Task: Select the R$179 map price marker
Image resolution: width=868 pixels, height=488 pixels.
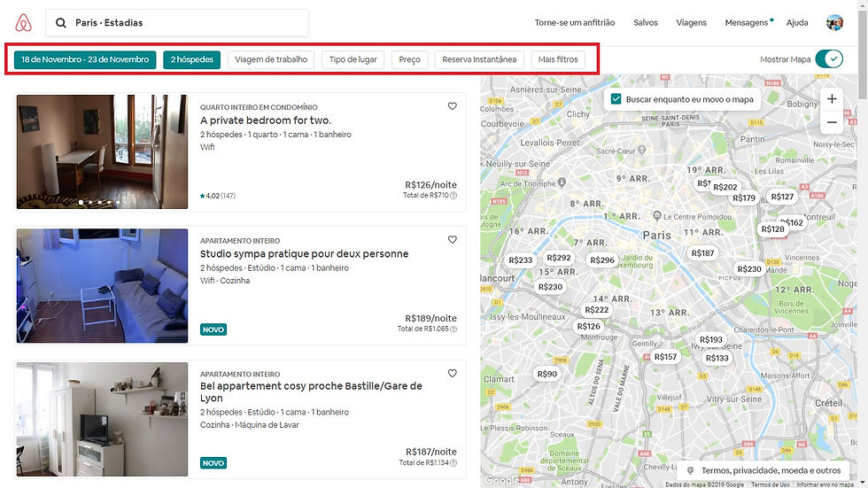Action: point(744,198)
